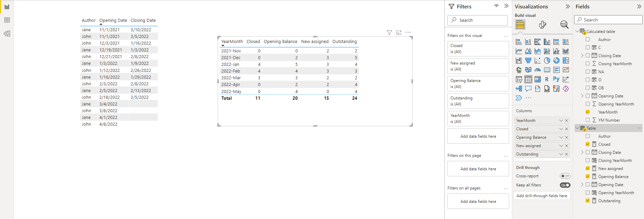Select the Treemap visualization

coord(566,60)
